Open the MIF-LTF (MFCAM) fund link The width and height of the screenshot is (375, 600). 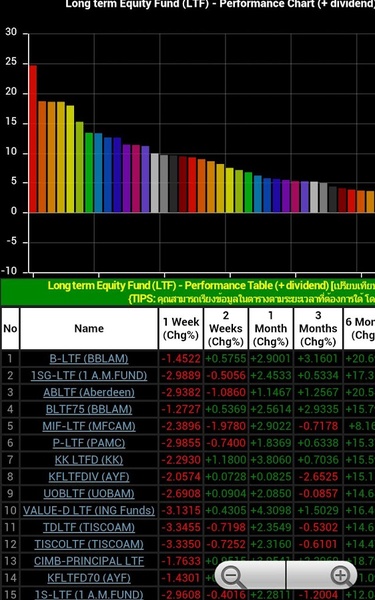tap(89, 426)
